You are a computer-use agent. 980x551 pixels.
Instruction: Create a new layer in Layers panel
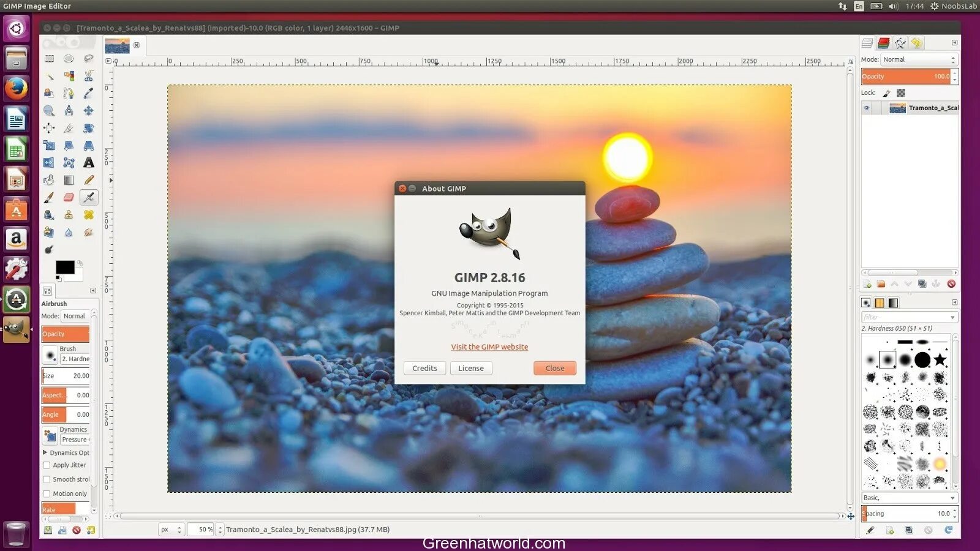(x=867, y=284)
